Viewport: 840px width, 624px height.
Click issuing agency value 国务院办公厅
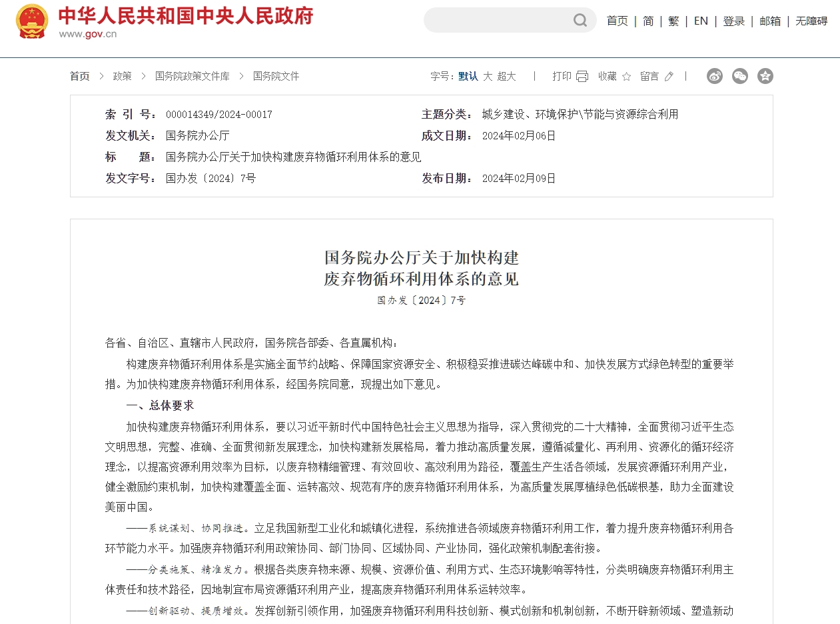(198, 136)
